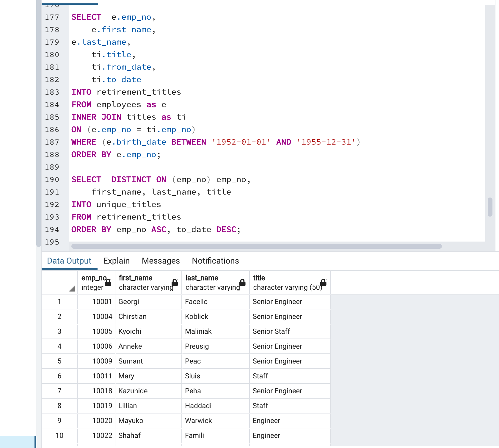Click the first name cell 'Mayuko'
This screenshot has width=499, height=448.
pos(148,421)
